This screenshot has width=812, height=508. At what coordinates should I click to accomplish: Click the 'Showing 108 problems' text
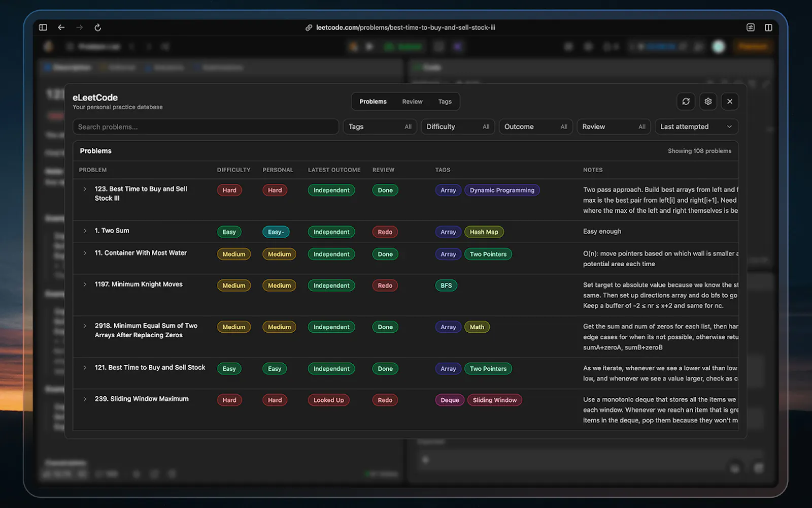coord(699,151)
